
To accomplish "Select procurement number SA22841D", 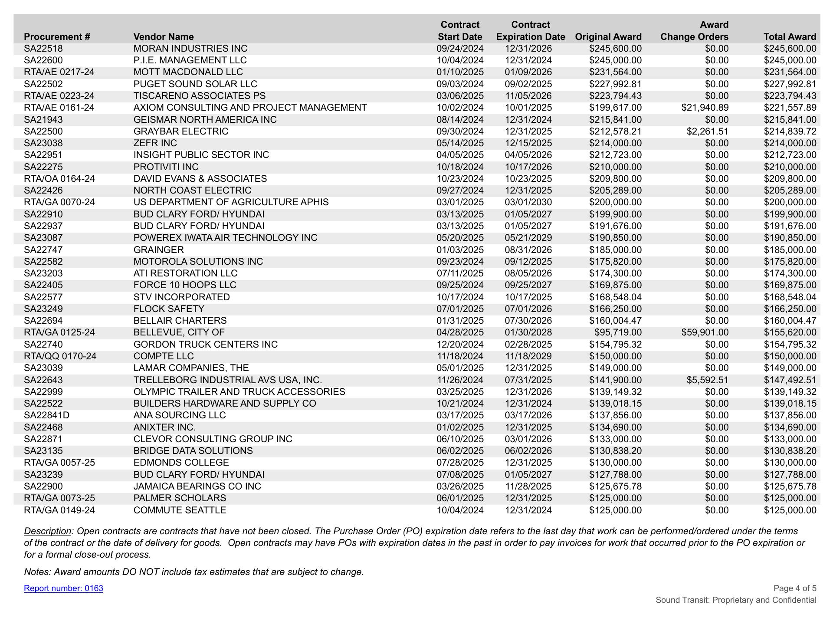I will [x=46, y=415].
